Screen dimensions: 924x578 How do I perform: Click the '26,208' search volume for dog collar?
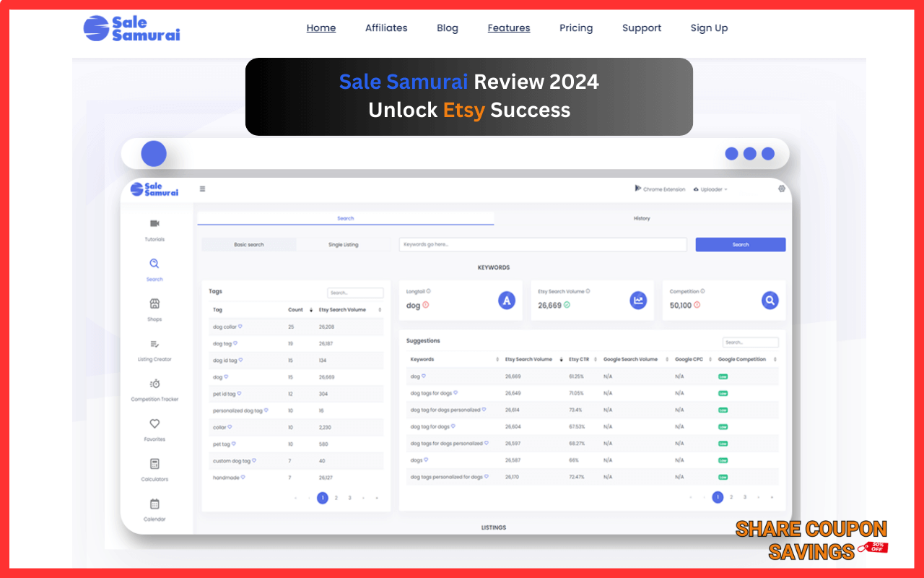point(328,327)
